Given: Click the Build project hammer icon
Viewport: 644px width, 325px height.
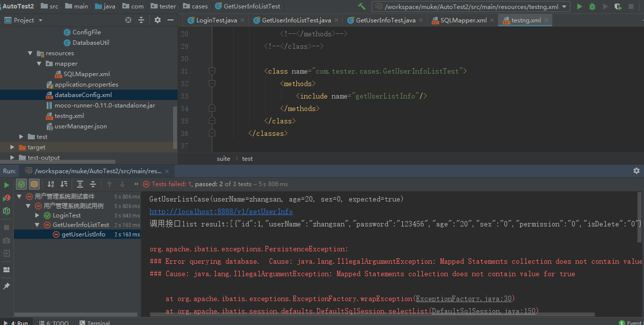Looking at the screenshot, I should (x=362, y=6).
